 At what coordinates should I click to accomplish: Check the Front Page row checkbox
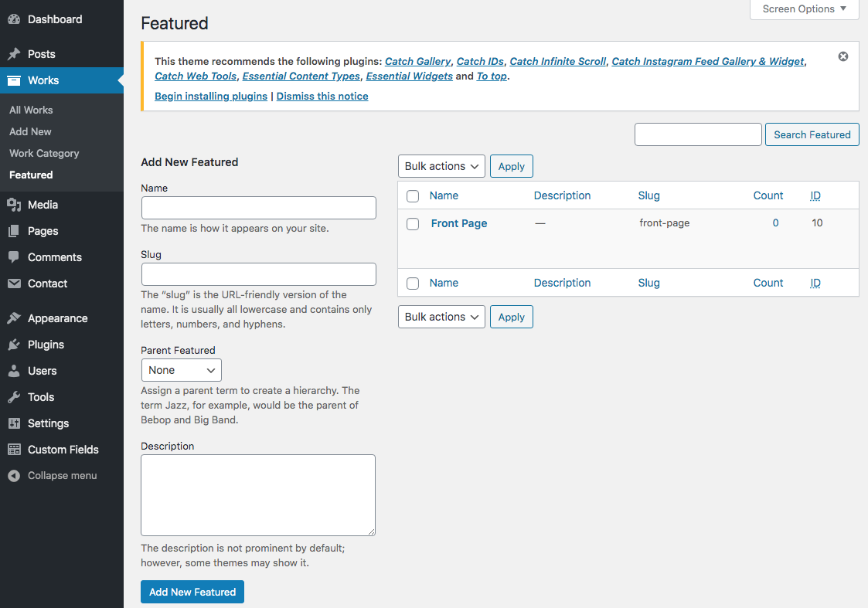(x=413, y=223)
